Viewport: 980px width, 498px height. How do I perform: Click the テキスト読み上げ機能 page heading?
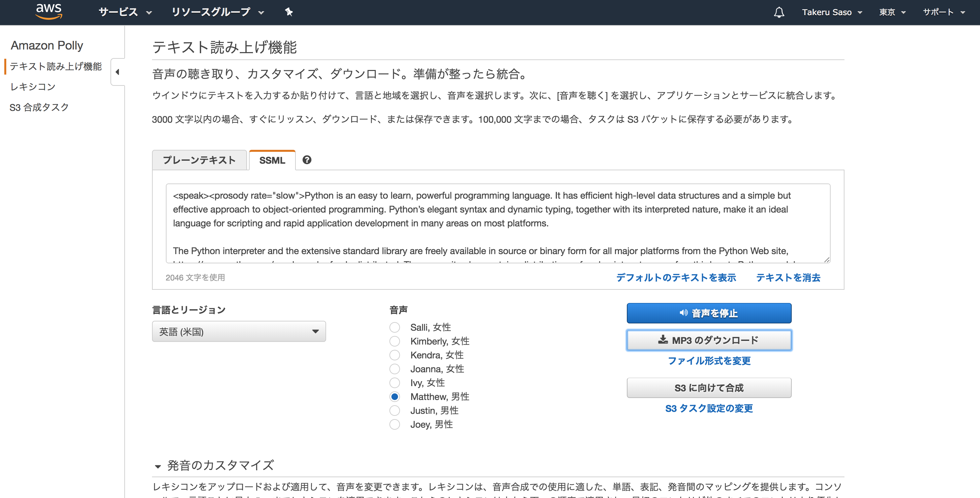coord(225,47)
